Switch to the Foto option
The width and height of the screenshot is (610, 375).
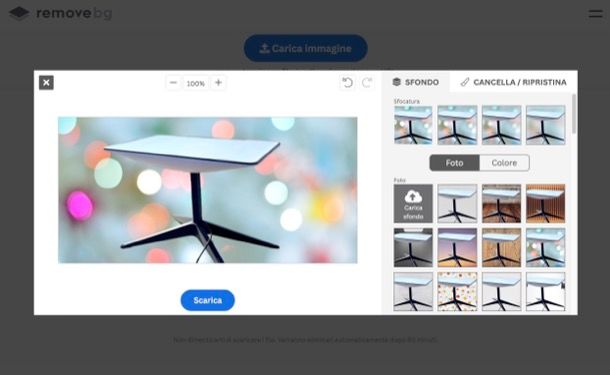[x=454, y=163]
